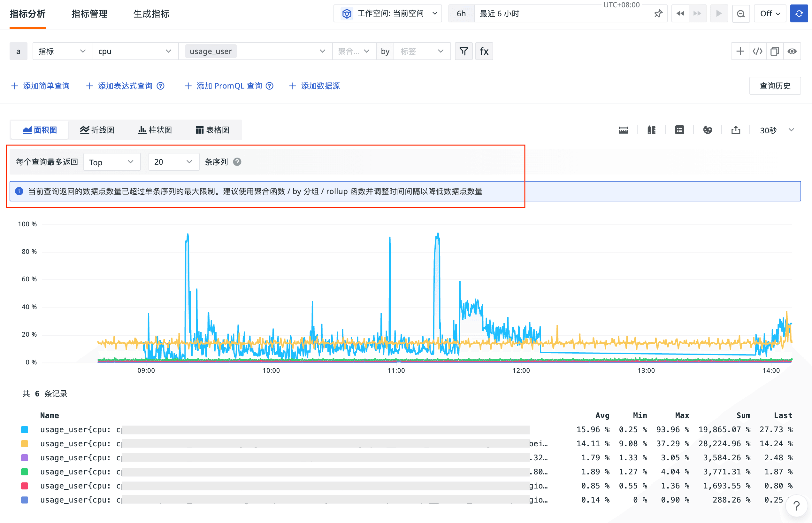Toggle the legend list display icon
812x523 pixels.
(x=679, y=130)
